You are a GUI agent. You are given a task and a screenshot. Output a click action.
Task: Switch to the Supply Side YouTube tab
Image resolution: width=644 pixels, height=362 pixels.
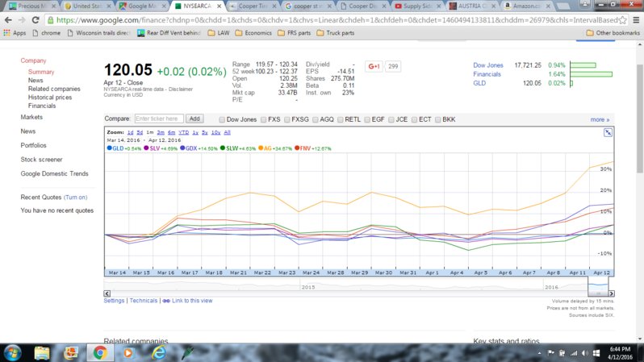(x=417, y=6)
